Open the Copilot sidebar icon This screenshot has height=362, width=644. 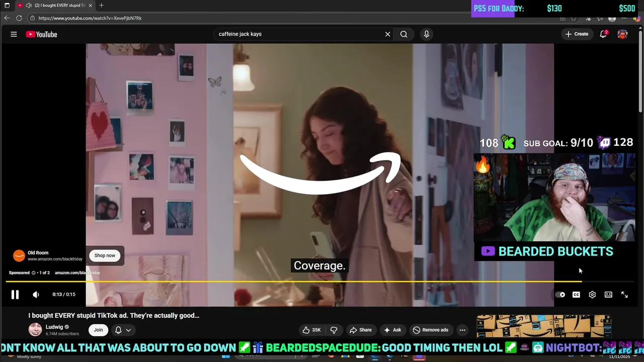[637, 19]
